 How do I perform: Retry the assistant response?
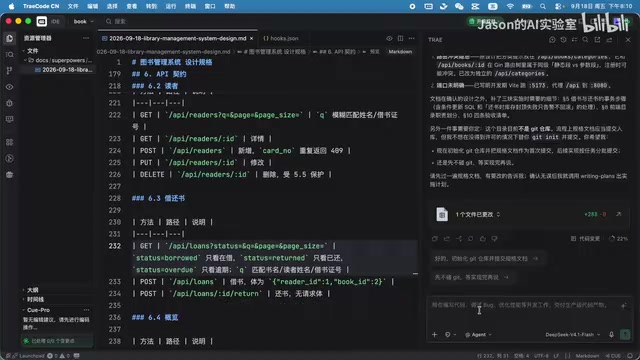pos(471,238)
